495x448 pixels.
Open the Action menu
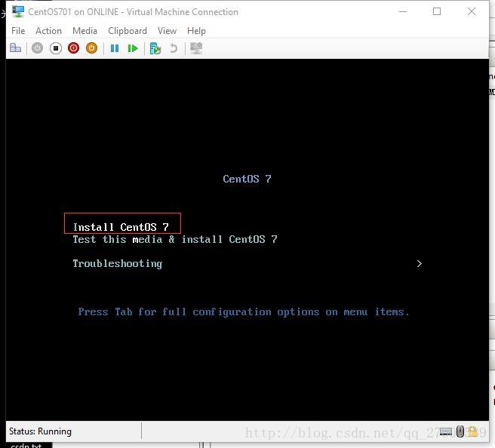tap(48, 31)
